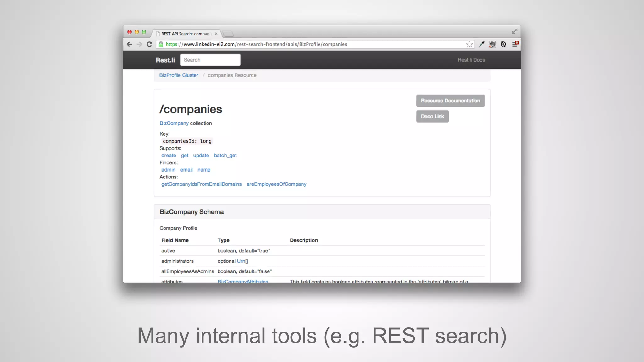Click the screenshot extension icon in toolbar

[492, 44]
